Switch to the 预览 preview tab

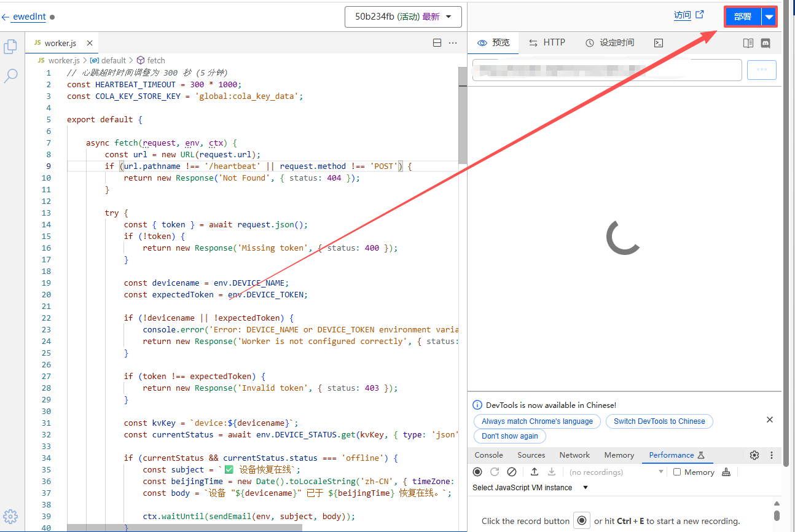493,42
